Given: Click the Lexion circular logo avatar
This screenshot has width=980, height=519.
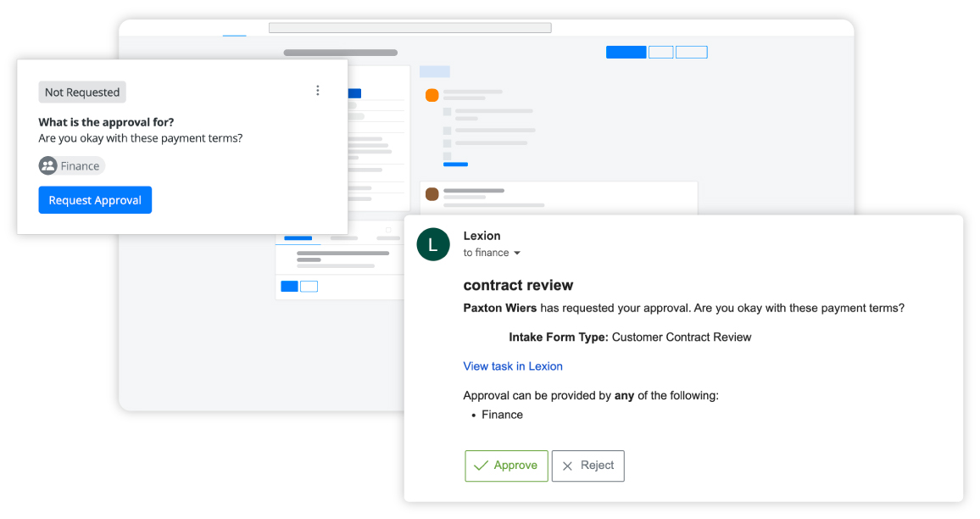Looking at the screenshot, I should pos(433,244).
